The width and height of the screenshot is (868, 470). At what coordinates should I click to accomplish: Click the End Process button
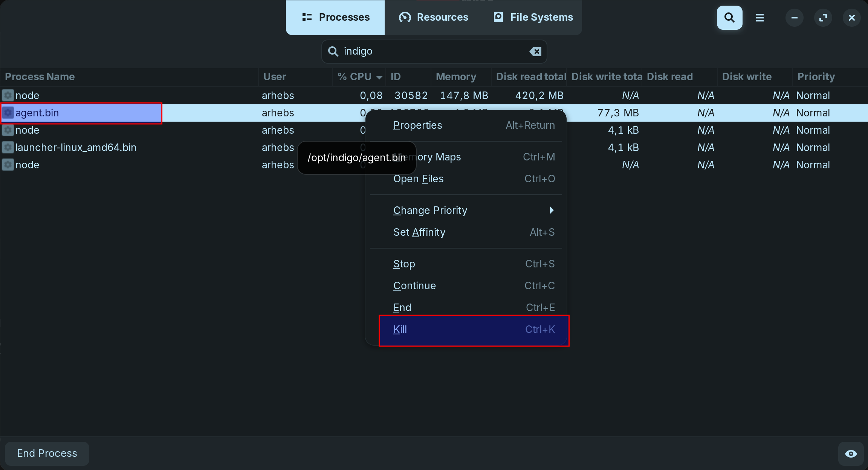coord(47,453)
